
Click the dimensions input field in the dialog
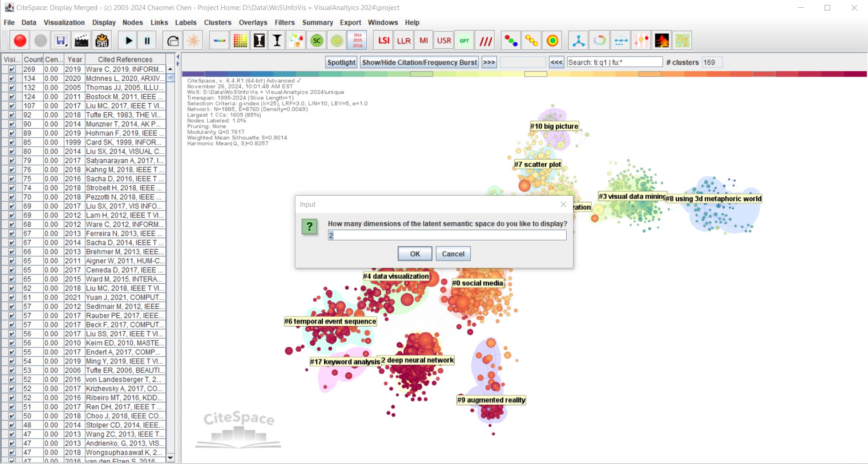click(x=447, y=235)
